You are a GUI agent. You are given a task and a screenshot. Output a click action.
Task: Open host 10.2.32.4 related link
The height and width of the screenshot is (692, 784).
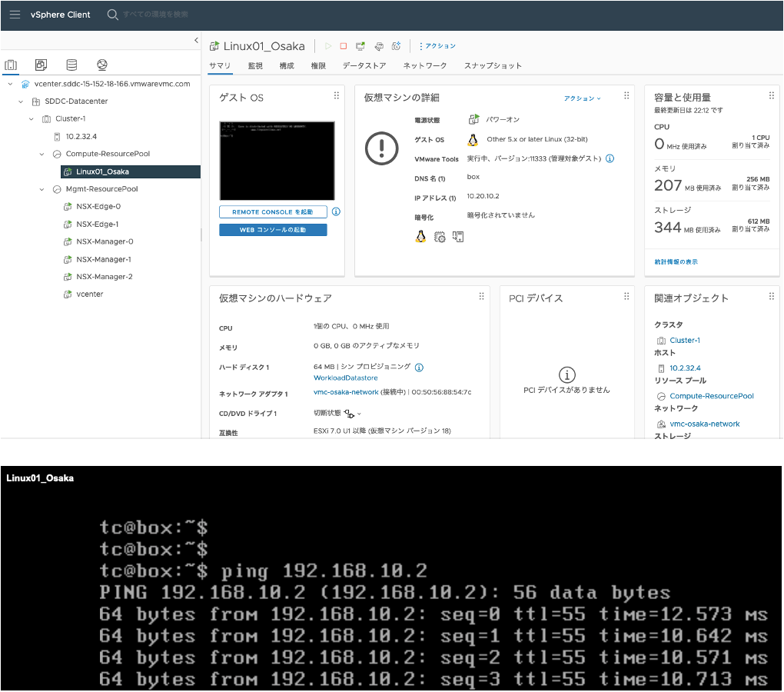[x=685, y=368]
